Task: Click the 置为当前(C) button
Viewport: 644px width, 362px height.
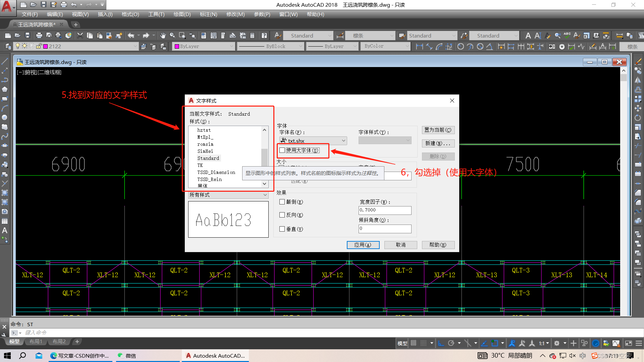Action: tap(438, 130)
